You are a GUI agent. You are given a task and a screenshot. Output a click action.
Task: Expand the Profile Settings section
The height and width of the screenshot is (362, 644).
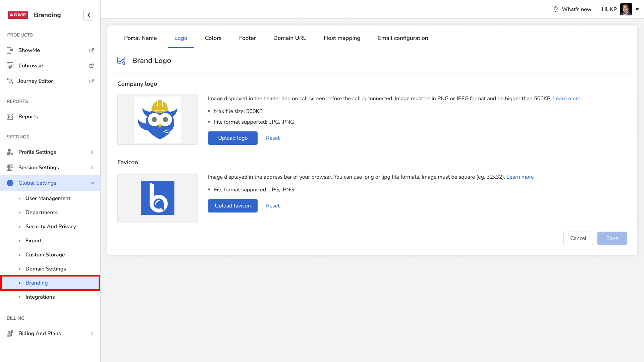(92, 152)
